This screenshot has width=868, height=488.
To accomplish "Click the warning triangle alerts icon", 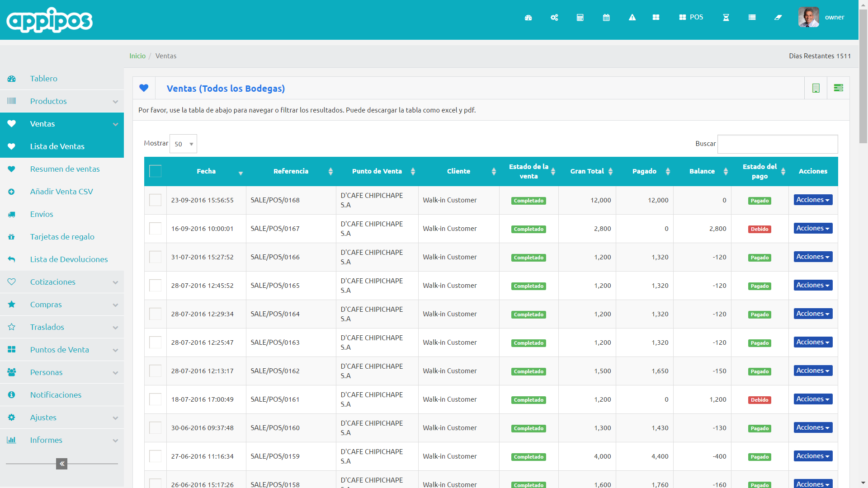I will pos(632,18).
